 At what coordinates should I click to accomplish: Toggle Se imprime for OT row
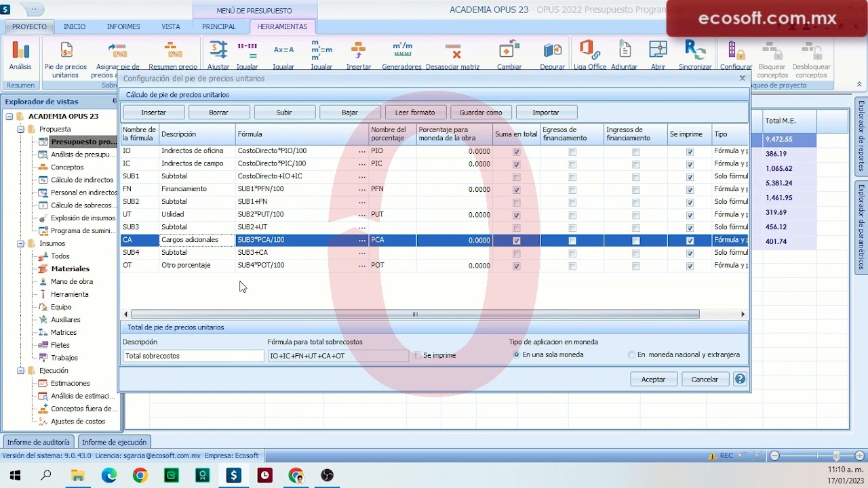click(690, 266)
